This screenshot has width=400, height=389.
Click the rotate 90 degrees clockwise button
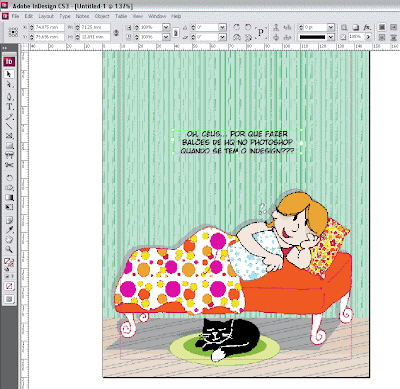click(x=237, y=27)
